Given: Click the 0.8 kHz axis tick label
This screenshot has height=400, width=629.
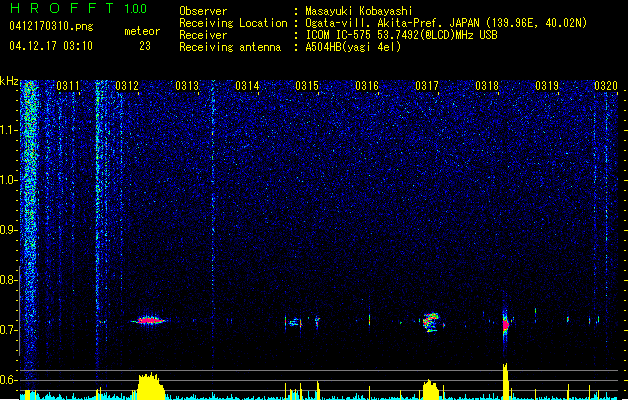Looking at the screenshot, I should pyautogui.click(x=9, y=280).
